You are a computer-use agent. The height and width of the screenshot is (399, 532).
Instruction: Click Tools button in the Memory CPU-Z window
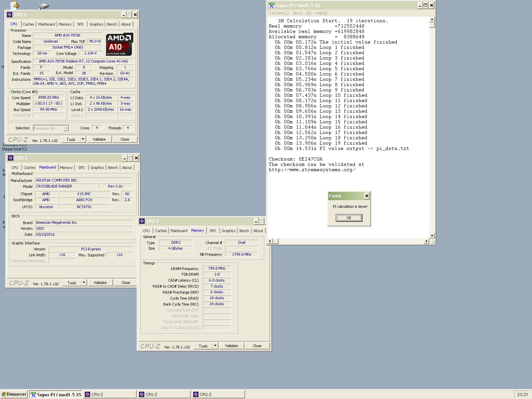pos(203,346)
